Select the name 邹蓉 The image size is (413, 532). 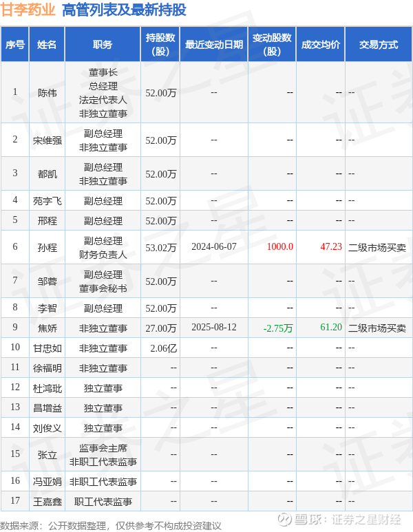point(47,281)
